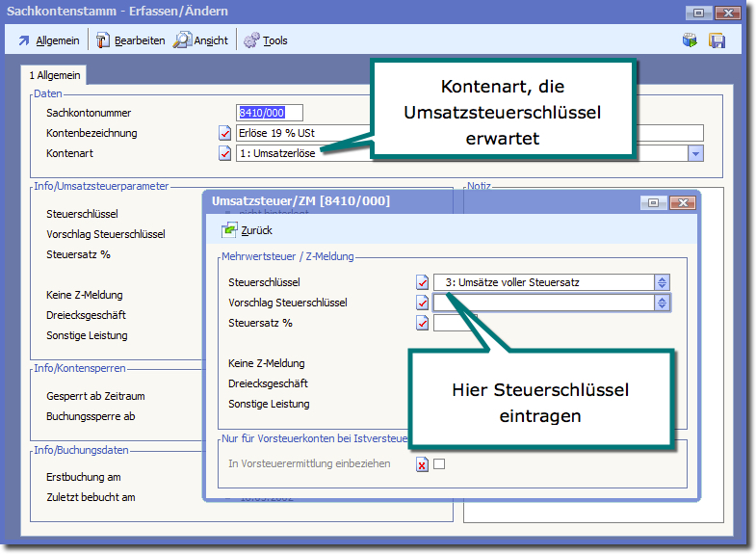Click the checkmark icon beside Kontenbezeichnung
Screen dimensions: 756x554
pos(225,133)
